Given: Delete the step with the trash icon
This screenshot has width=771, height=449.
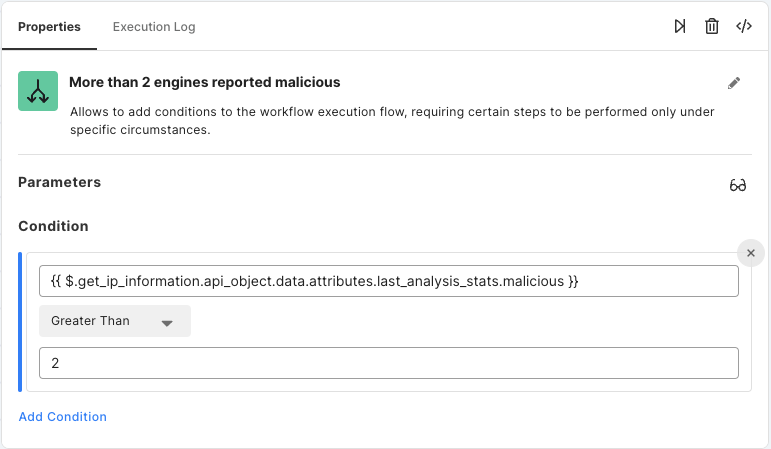Looking at the screenshot, I should tap(712, 26).
